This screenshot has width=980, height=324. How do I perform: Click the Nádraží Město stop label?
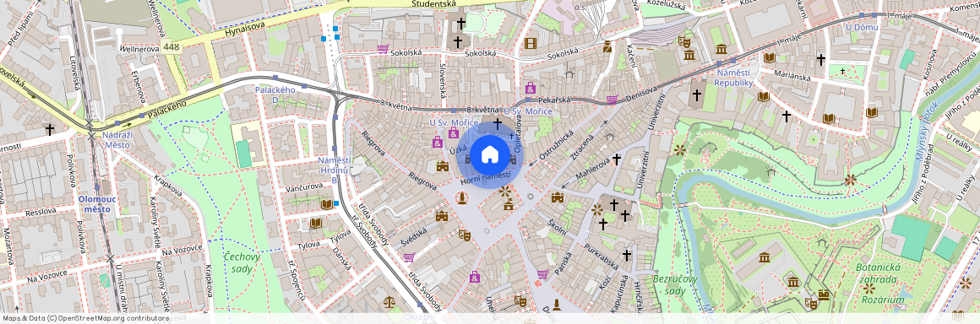[x=117, y=140]
